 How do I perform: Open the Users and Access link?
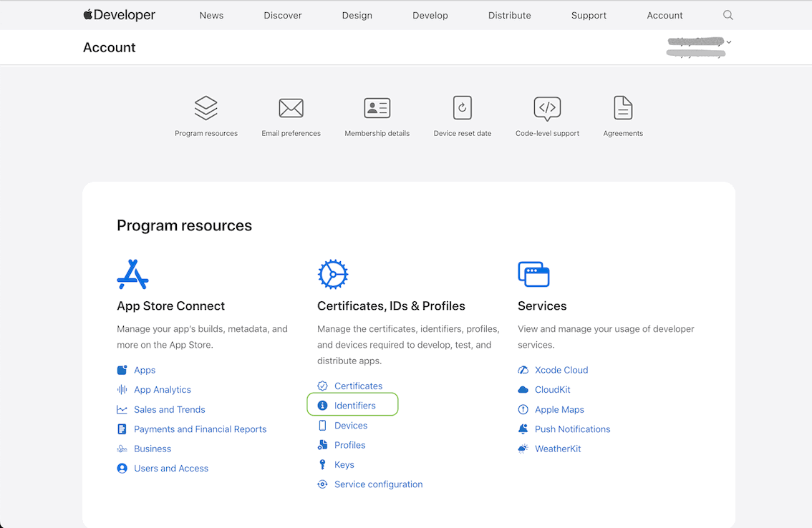click(x=171, y=469)
